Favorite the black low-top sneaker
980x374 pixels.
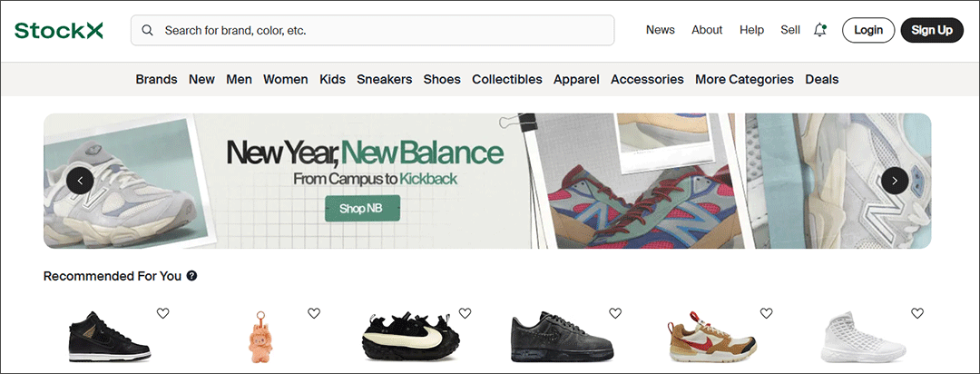[615, 313]
